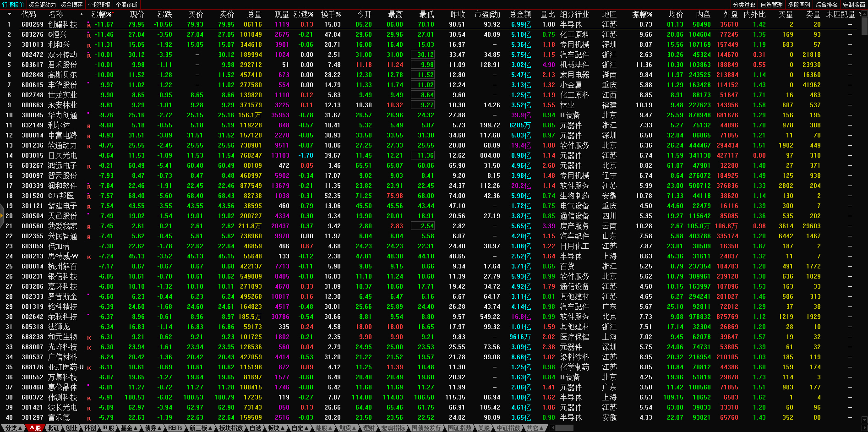Click the K marker icon beside 创耀科技
This screenshot has height=432, width=868.
89,25
